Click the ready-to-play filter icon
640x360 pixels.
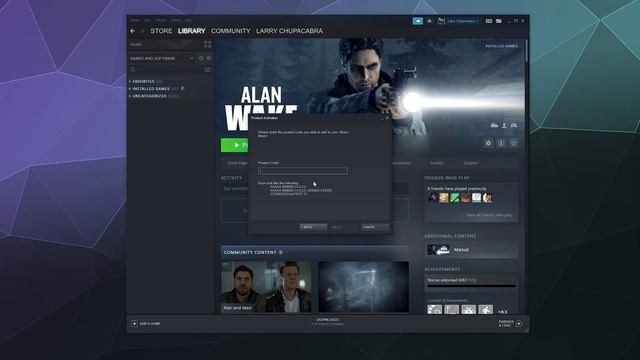(209, 58)
